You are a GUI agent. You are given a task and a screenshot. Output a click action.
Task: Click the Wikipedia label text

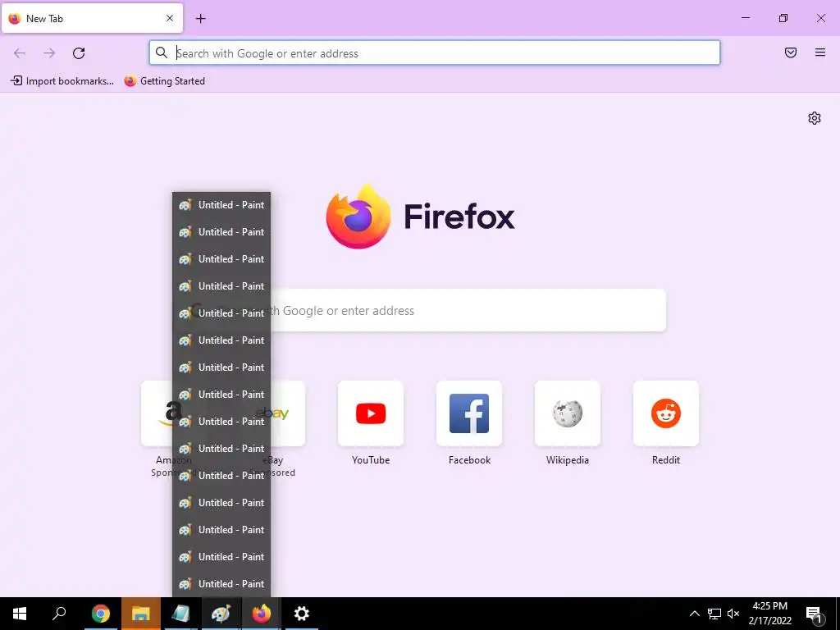click(x=568, y=460)
